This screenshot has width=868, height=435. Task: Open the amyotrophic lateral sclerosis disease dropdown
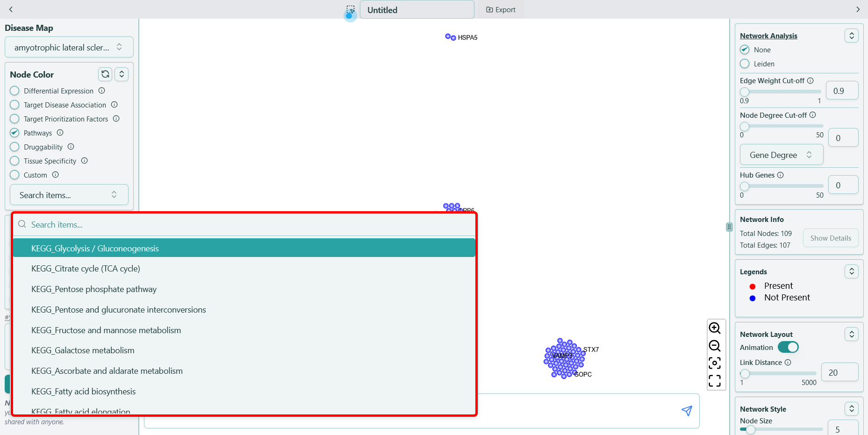click(x=69, y=47)
